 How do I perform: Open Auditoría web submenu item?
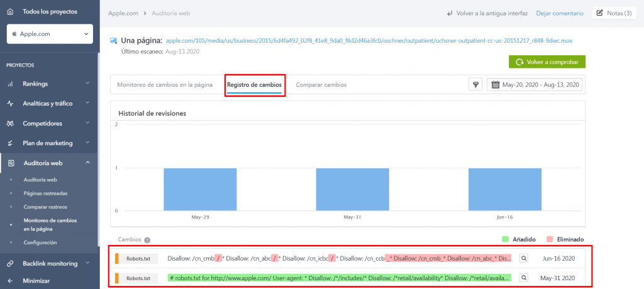(40, 180)
